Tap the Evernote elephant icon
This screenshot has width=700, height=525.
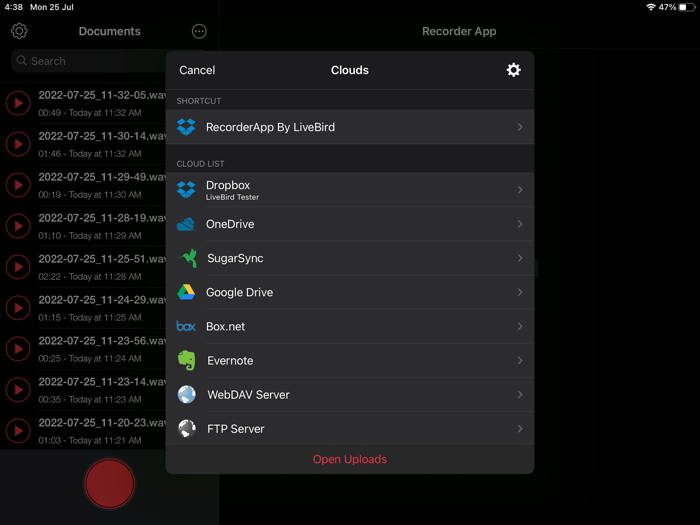coord(187,360)
